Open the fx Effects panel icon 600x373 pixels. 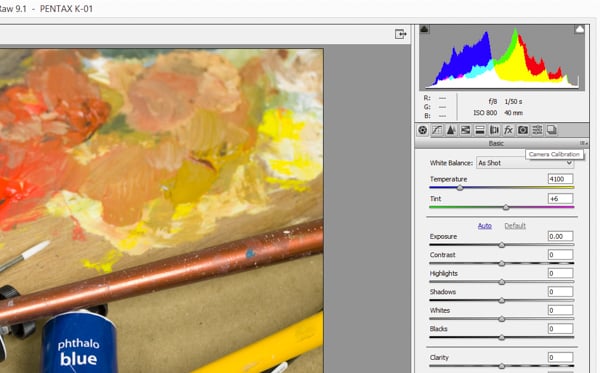[508, 130]
